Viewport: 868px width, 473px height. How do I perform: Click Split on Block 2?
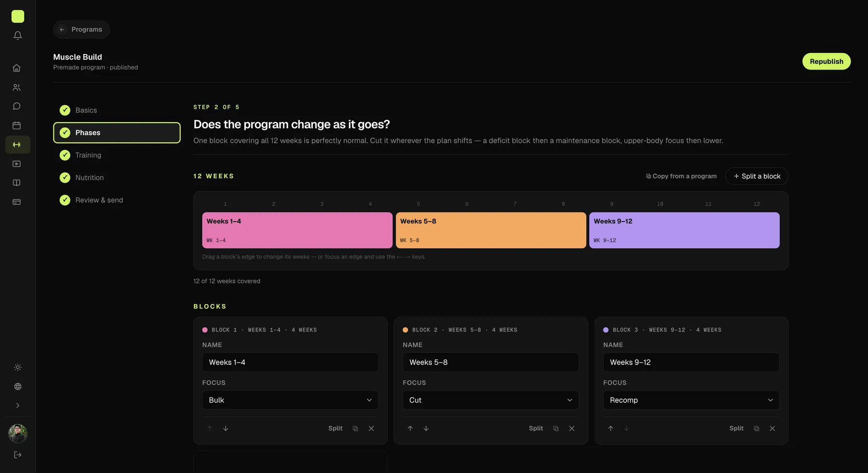coord(536,429)
